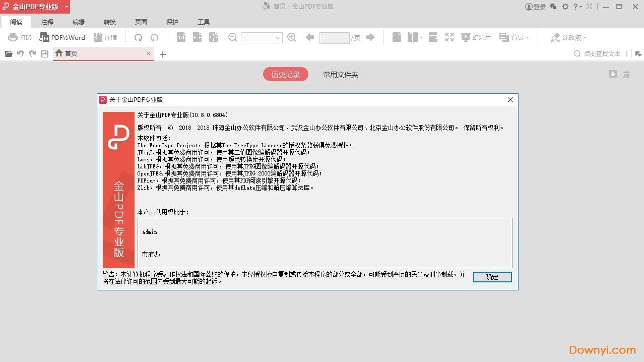Start slideshow mode with 幻灯片 icon
This screenshot has height=362, width=644.
(x=466, y=37)
